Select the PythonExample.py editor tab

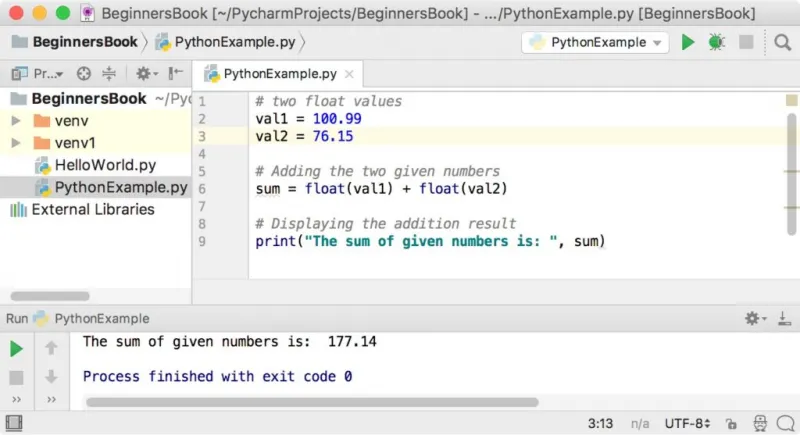[279, 74]
